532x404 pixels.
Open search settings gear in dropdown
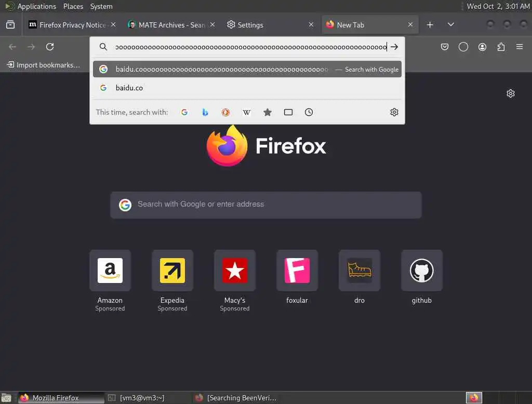point(394,112)
